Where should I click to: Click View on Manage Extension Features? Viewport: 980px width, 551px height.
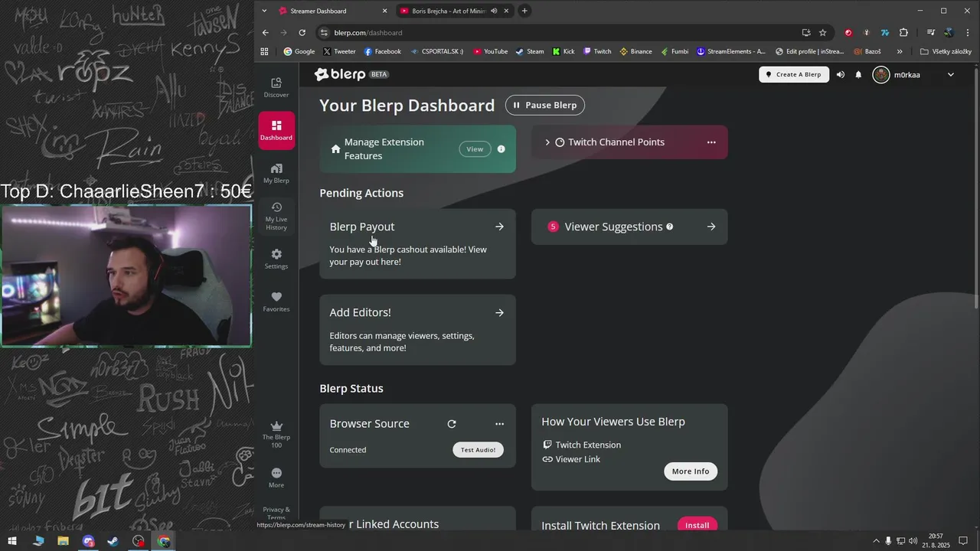(x=475, y=149)
